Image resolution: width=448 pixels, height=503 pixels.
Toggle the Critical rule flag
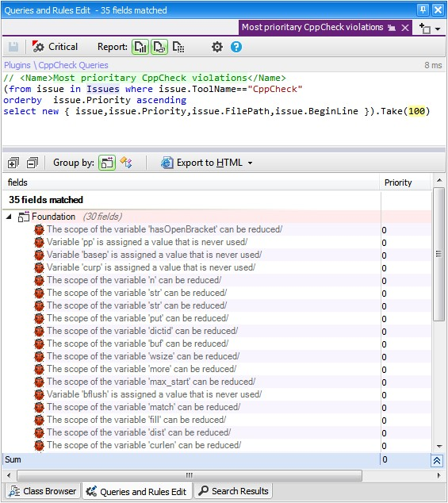tap(55, 47)
